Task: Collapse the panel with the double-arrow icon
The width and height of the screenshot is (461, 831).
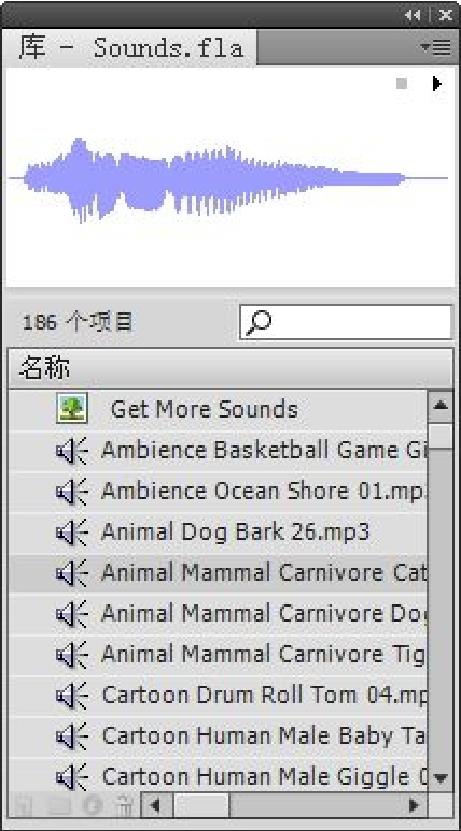Action: 413,15
